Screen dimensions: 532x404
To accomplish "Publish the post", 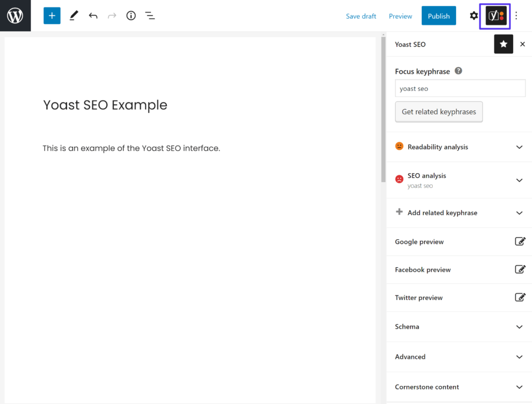I will coord(438,16).
